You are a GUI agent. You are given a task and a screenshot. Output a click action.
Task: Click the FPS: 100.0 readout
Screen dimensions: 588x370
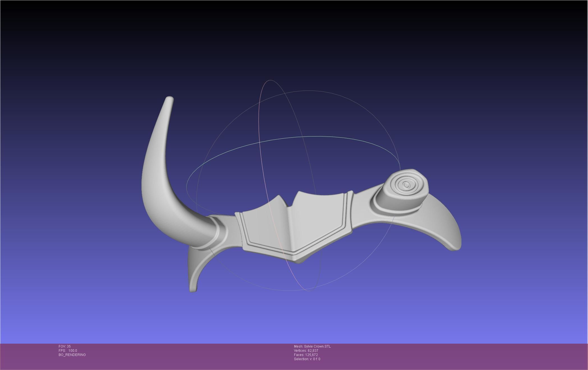point(68,351)
